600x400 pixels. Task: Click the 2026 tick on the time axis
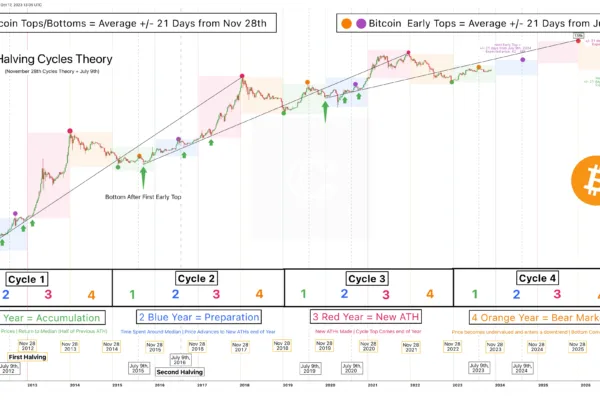pos(585,385)
